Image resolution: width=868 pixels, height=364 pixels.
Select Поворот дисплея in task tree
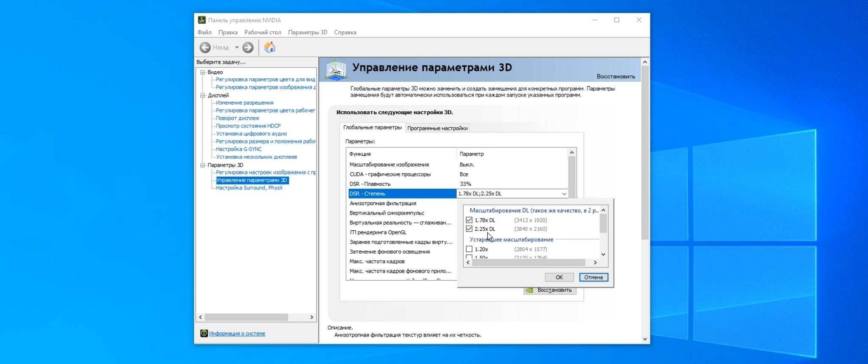[237, 119]
